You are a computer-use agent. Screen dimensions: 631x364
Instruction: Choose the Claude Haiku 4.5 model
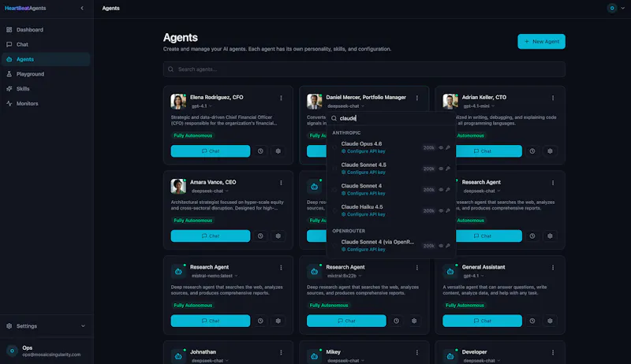point(390,210)
